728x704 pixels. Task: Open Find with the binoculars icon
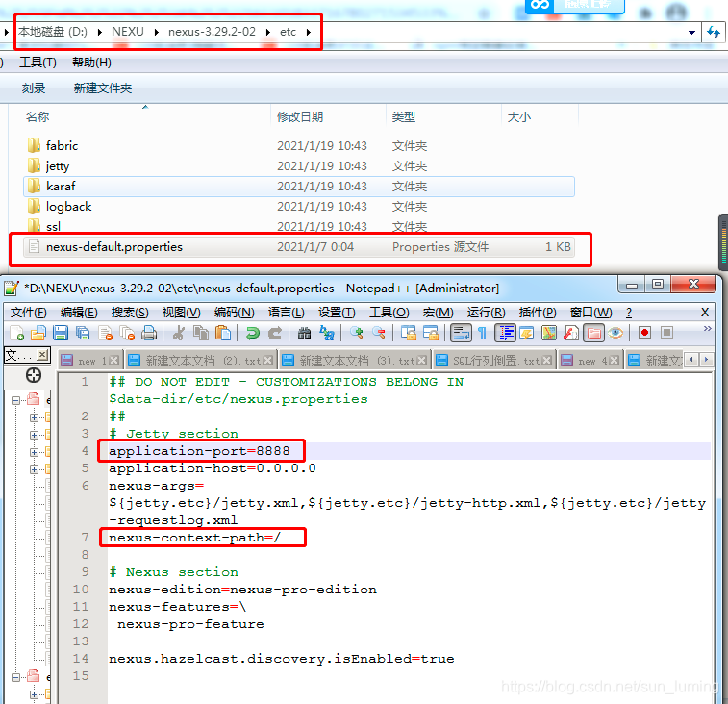pyautogui.click(x=305, y=333)
